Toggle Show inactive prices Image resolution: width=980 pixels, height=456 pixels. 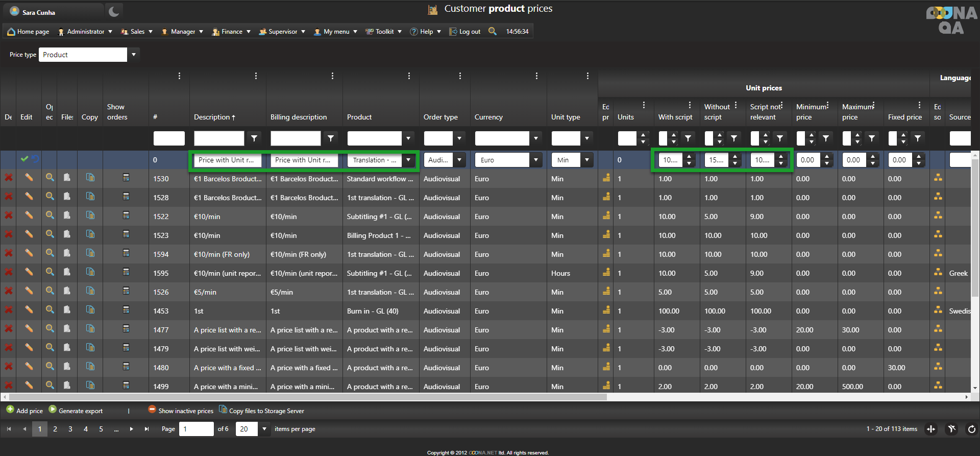(181, 411)
